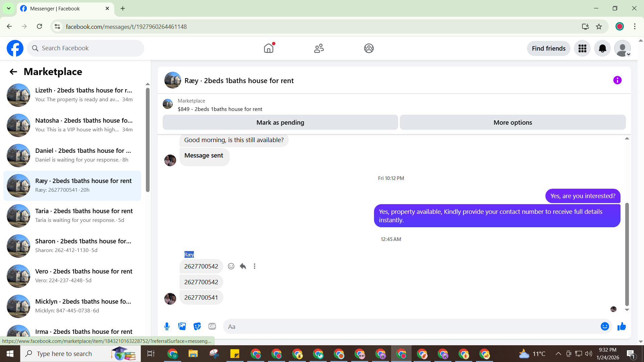Screen dimensions: 644x362
Task: Expand the account profile menu
Action: [x=623, y=49]
